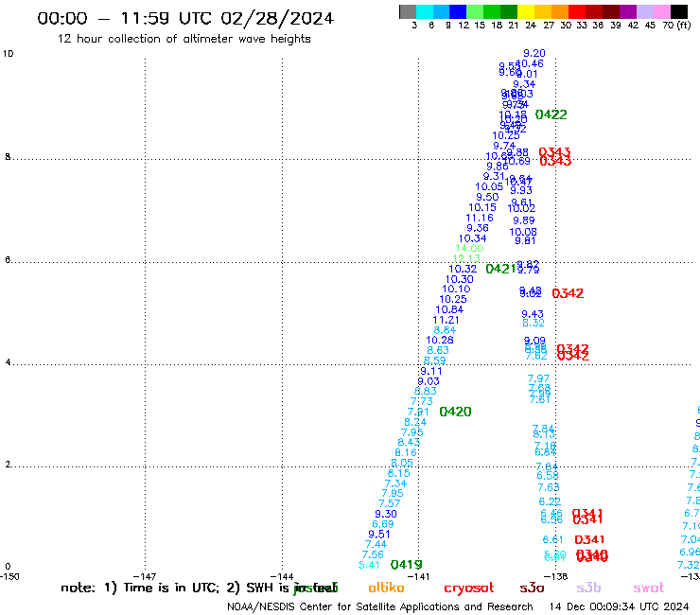Select the 9.51 wave height reading
This screenshot has width=700, height=615.
point(379,535)
